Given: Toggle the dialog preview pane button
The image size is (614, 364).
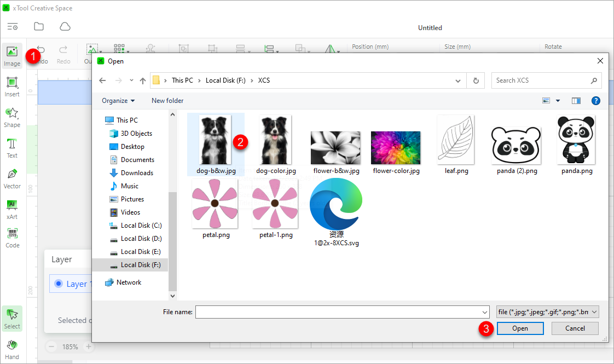Looking at the screenshot, I should [x=577, y=100].
